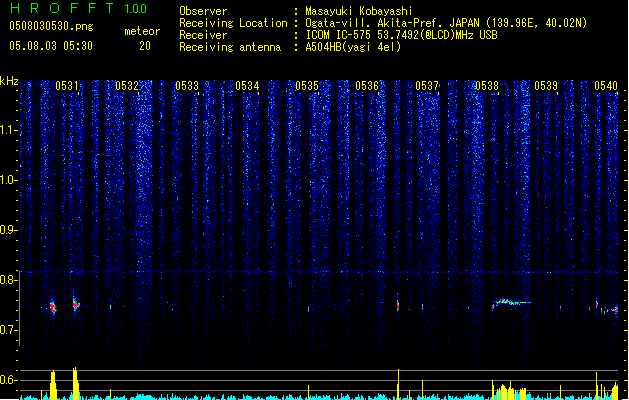Click the Receiving Location field label
Viewport: 629px width, 400px height.
[x=233, y=23]
